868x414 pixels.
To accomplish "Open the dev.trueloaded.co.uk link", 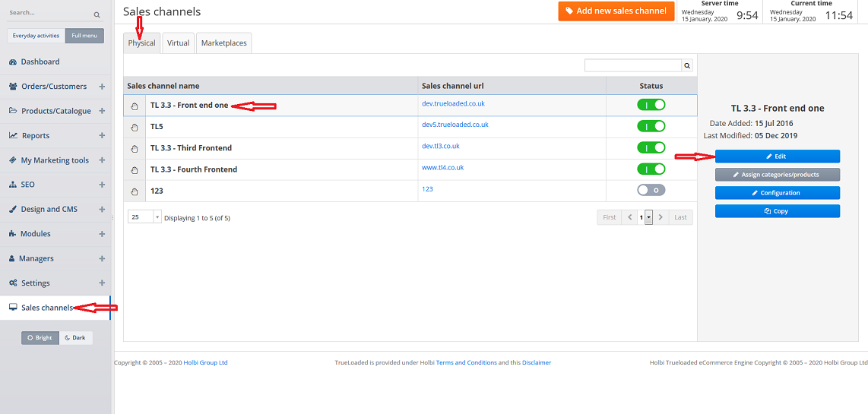I will pos(453,103).
